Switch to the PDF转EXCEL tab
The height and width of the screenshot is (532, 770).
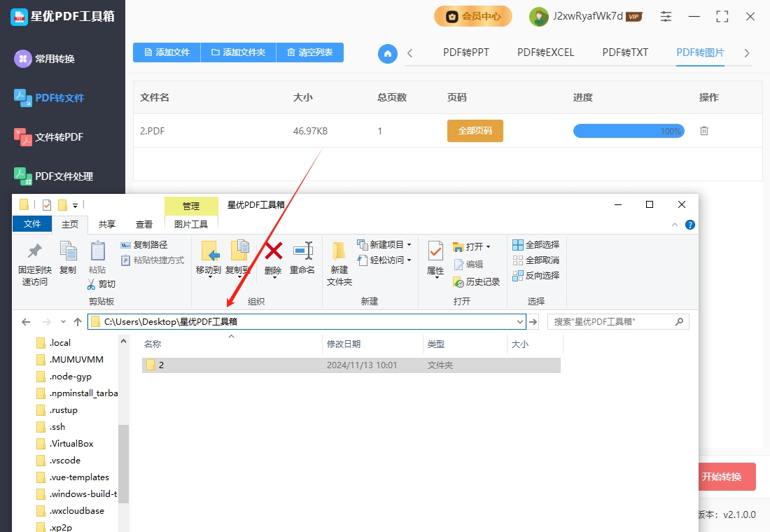545,52
